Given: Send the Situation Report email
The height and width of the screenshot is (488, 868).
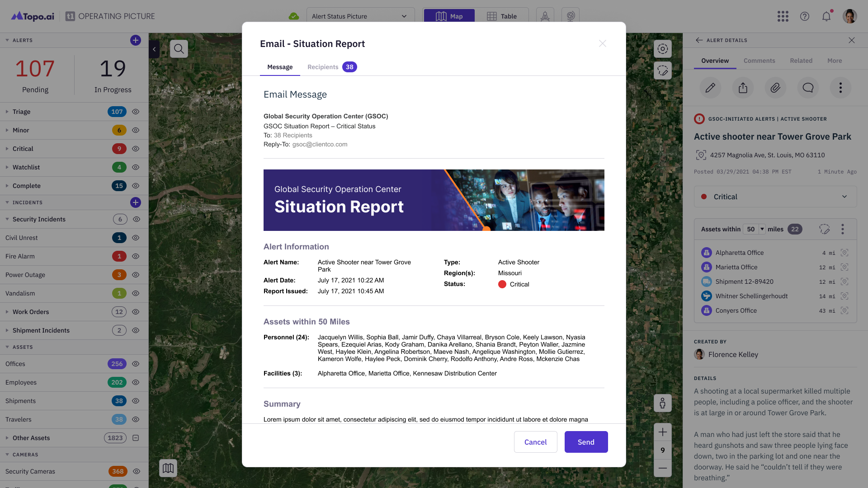Looking at the screenshot, I should (x=586, y=442).
